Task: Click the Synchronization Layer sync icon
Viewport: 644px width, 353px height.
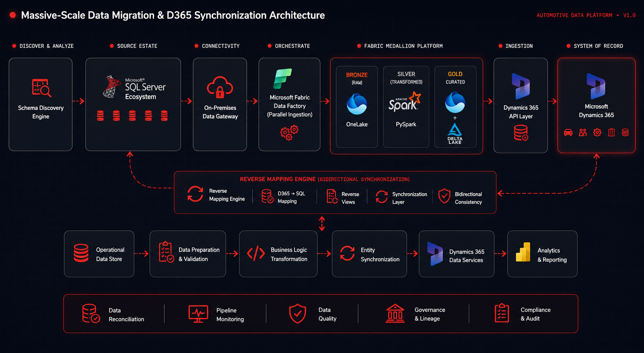Action: click(x=382, y=196)
